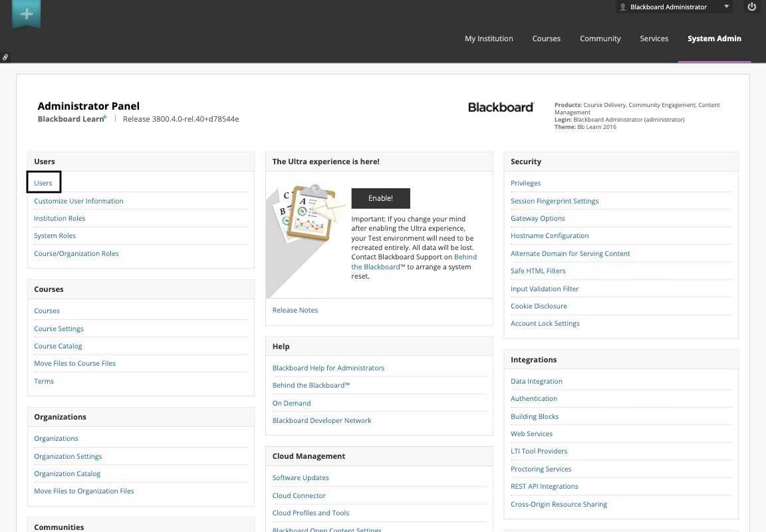766x532 pixels.
Task: Open Proctoring Services
Action: (x=541, y=469)
